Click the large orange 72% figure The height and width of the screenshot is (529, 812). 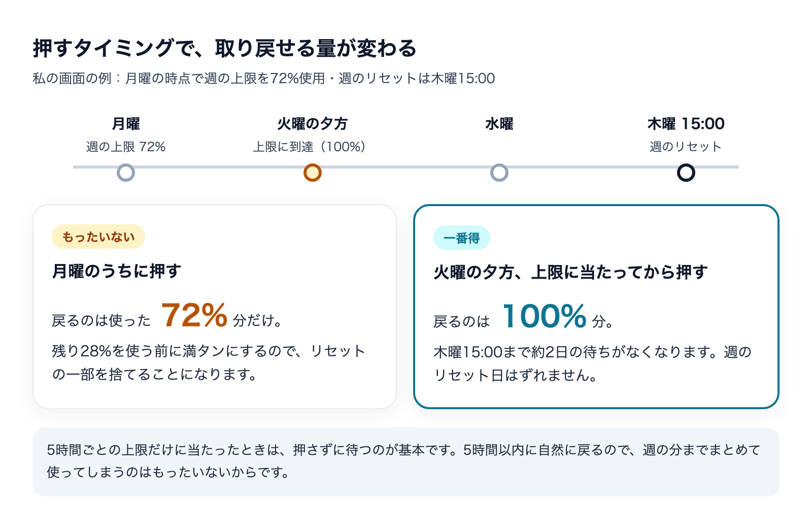[195, 315]
